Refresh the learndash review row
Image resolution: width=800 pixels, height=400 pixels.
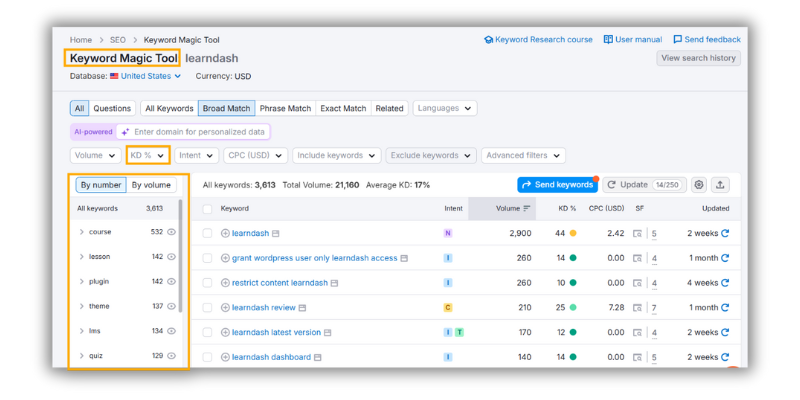click(x=725, y=308)
